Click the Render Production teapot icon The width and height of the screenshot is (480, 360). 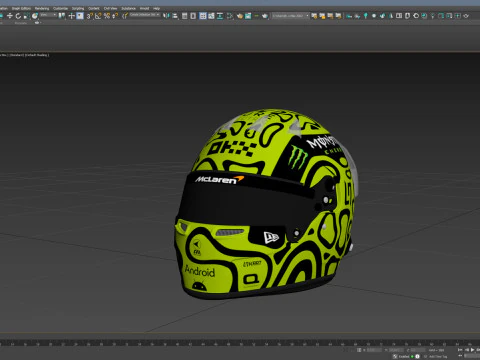265,16
